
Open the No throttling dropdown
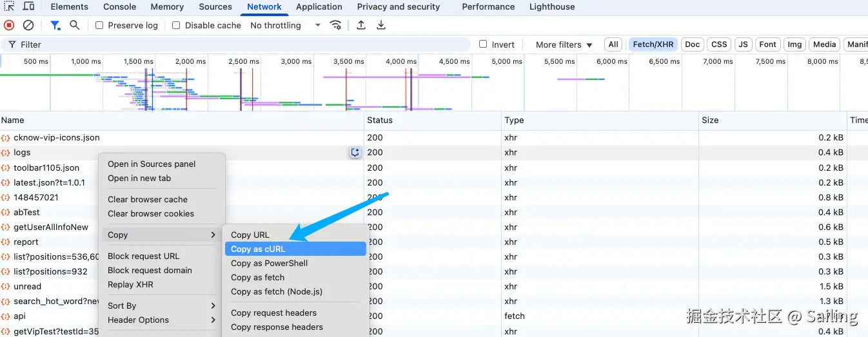285,25
